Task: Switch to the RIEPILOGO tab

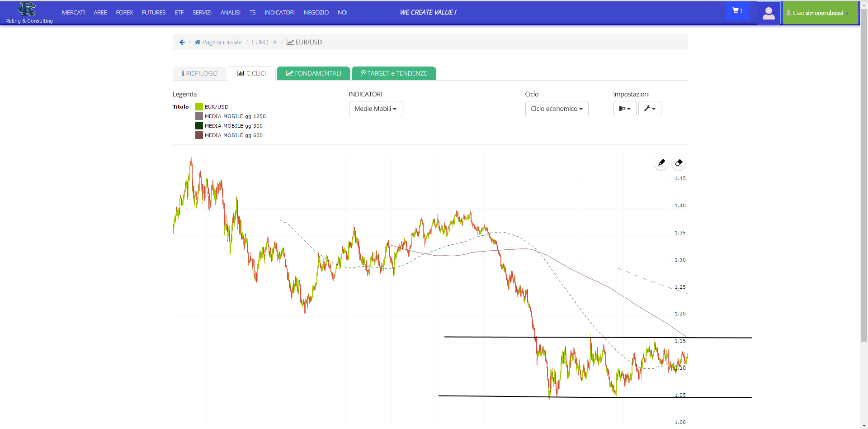Action: [199, 73]
